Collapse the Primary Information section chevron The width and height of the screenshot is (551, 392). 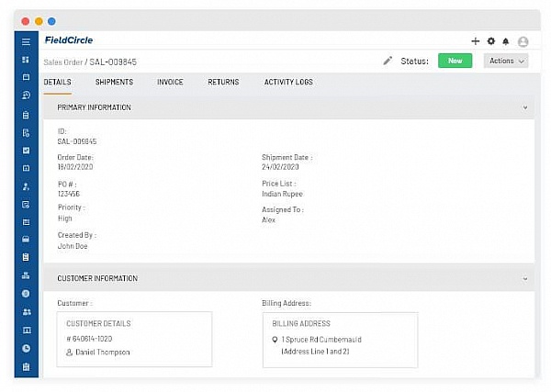tap(525, 107)
